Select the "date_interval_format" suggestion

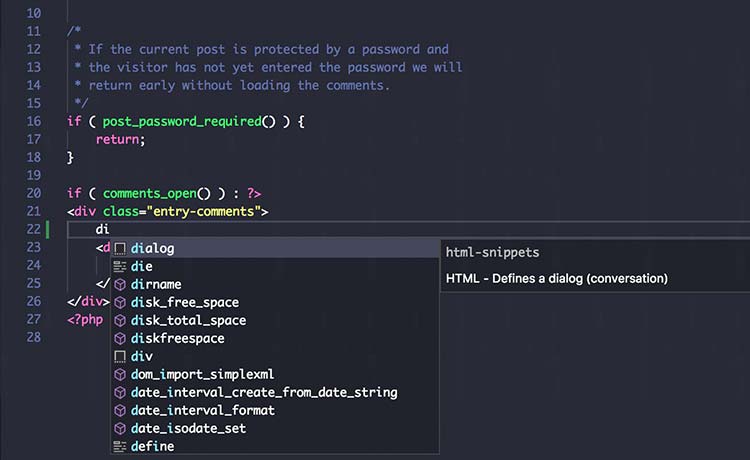tap(202, 410)
